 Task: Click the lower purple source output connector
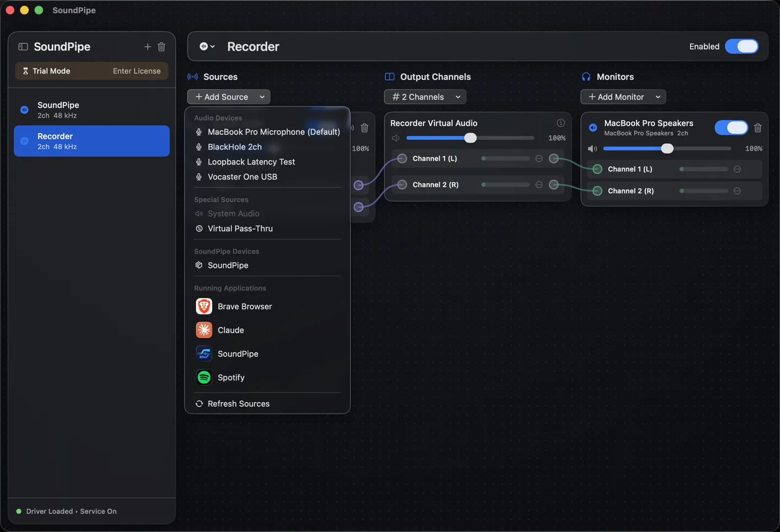click(358, 207)
